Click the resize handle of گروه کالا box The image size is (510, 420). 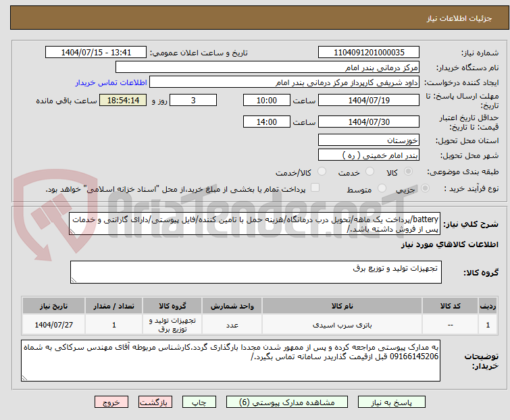(x=74, y=280)
